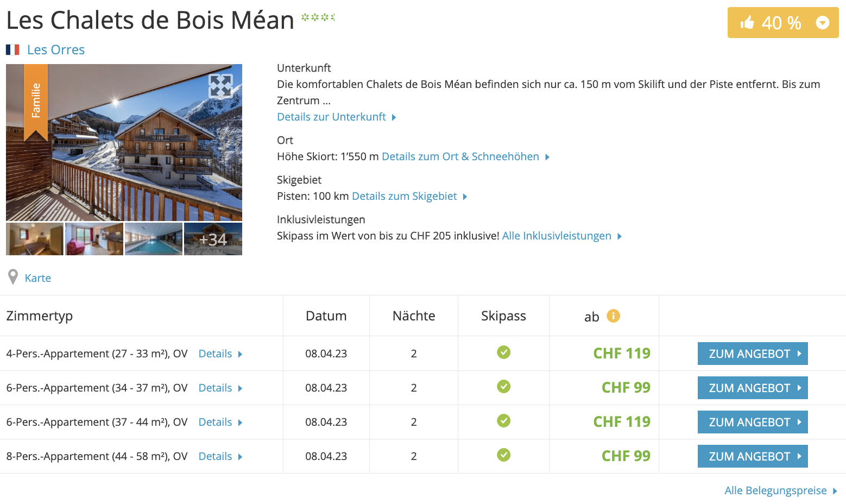
Task: Open Details for 8-Pers.-Appartement (44 - 58 m²)
Action: coord(220,456)
